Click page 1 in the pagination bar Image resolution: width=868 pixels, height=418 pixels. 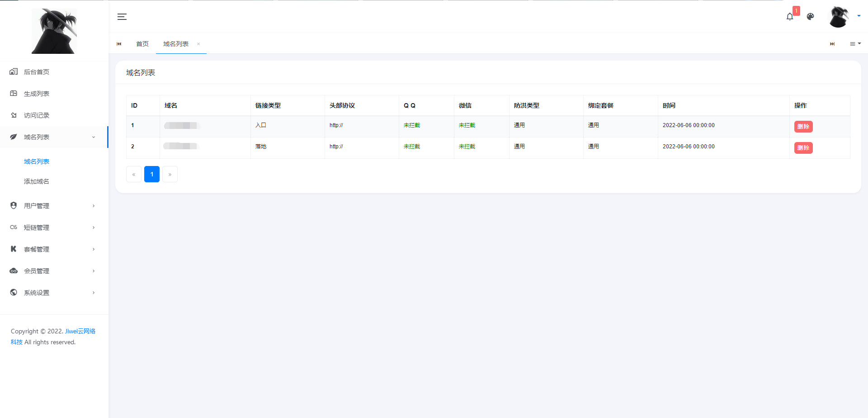[x=152, y=174]
